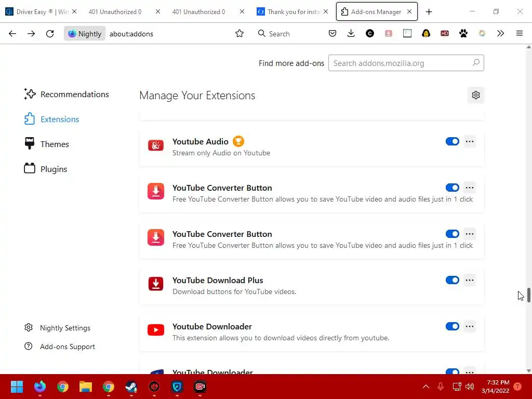The width and height of the screenshot is (532, 399).
Task: Open Nightly Settings link
Action: pyautogui.click(x=57, y=328)
